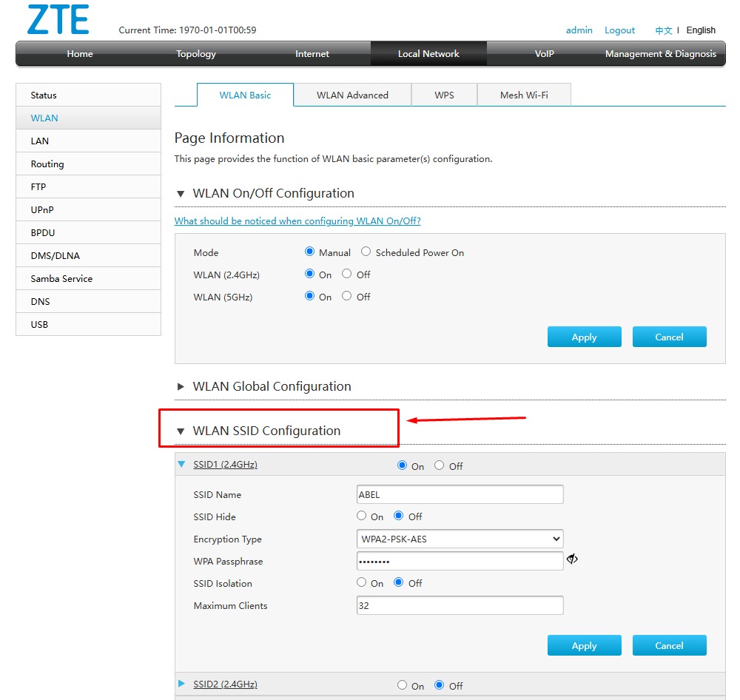This screenshot has height=700, width=740.
Task: Open WLAN in the sidebar
Action: tap(88, 118)
